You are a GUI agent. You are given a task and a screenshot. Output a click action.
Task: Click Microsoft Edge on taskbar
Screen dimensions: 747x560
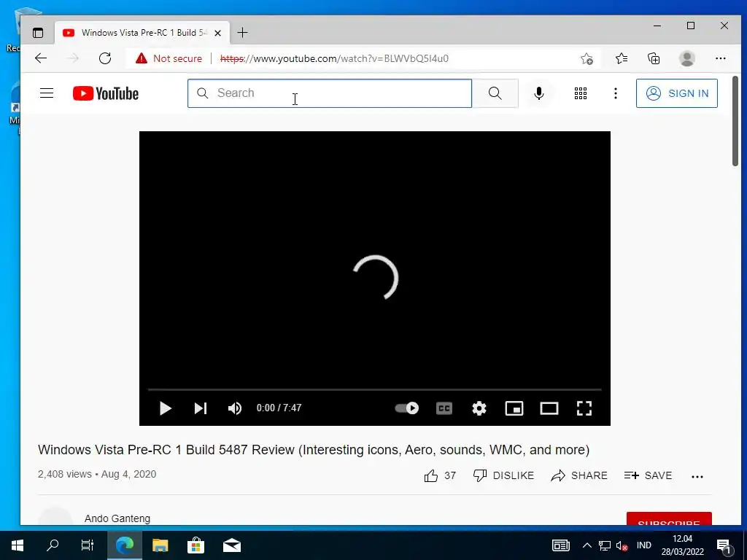125,545
